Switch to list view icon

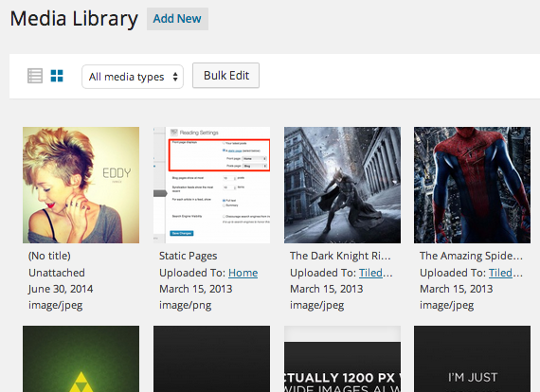(x=35, y=76)
